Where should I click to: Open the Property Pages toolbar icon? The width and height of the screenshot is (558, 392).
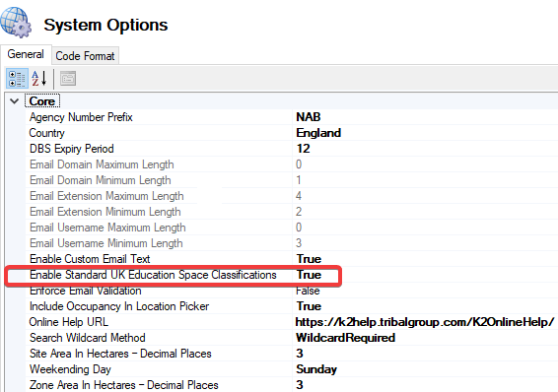(x=68, y=79)
